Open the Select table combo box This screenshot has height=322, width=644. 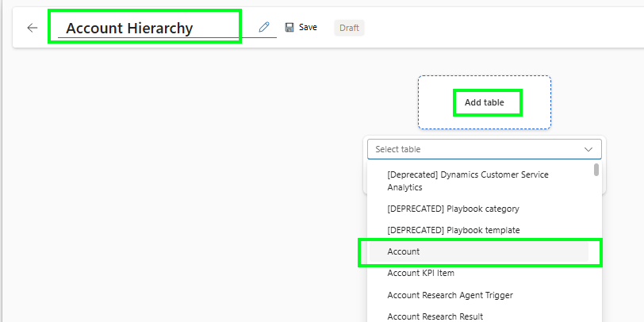pyautogui.click(x=484, y=149)
